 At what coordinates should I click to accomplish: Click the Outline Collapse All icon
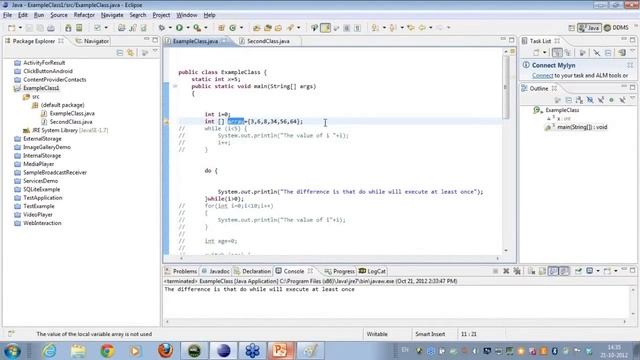click(x=569, y=100)
